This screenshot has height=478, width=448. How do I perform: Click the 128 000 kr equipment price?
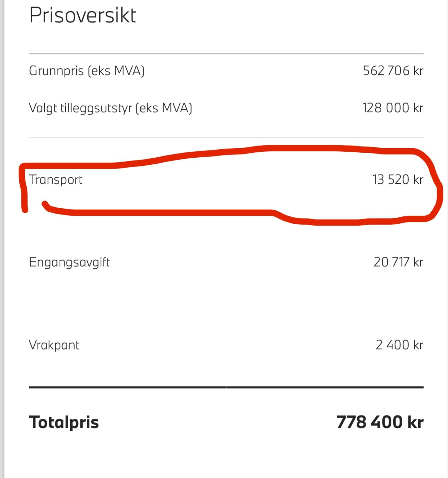tap(393, 108)
